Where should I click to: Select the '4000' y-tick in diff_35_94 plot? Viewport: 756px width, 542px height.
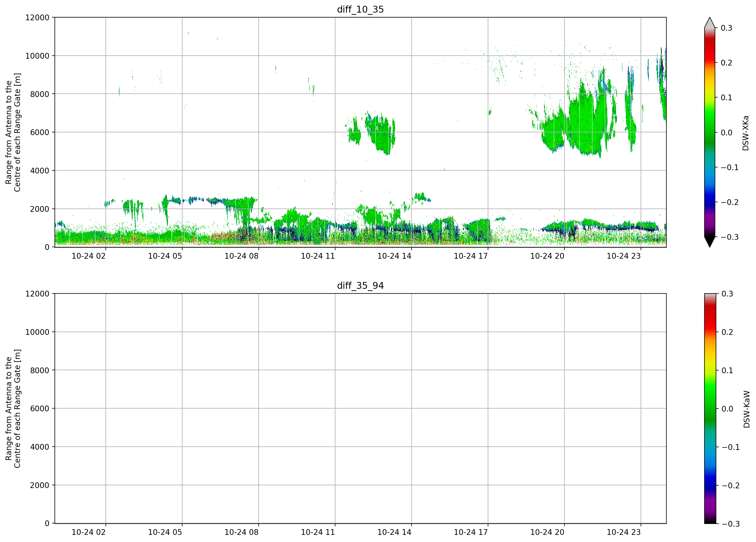[40, 447]
